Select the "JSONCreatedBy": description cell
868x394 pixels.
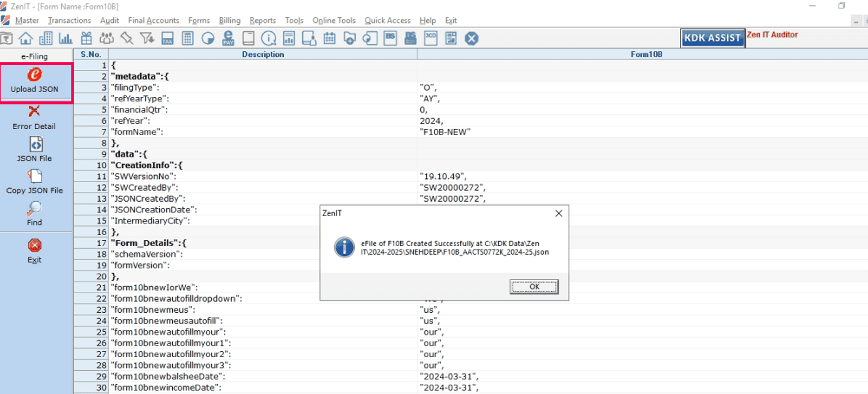point(263,198)
